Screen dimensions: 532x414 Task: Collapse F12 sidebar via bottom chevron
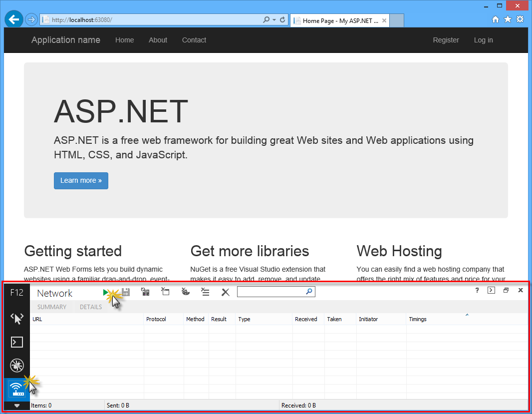[16, 406]
